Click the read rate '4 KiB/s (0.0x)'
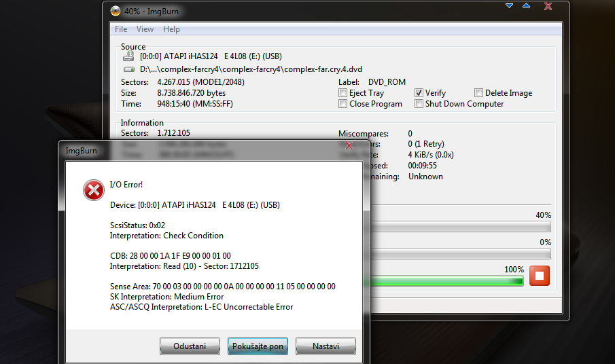The width and height of the screenshot is (615, 364). (x=431, y=155)
